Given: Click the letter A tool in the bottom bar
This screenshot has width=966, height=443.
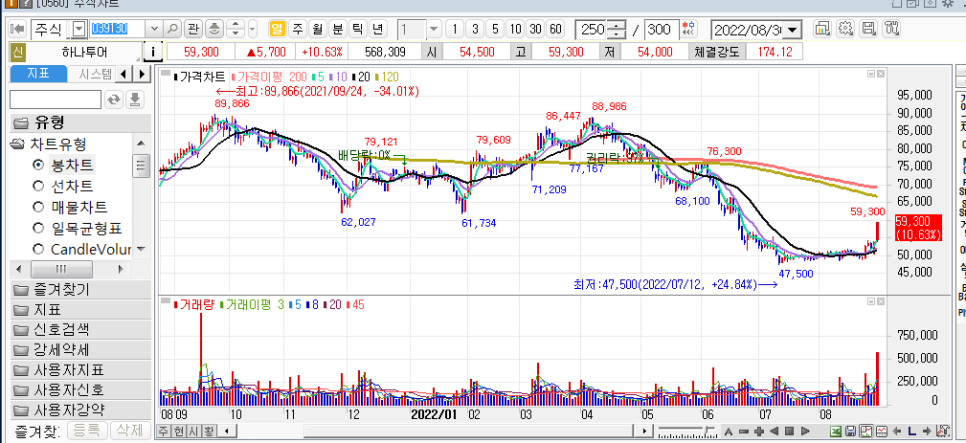Looking at the screenshot, I should pyautogui.click(x=728, y=431).
